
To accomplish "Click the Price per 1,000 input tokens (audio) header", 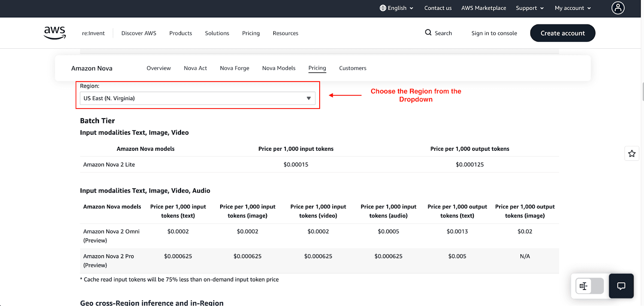I will click(388, 211).
